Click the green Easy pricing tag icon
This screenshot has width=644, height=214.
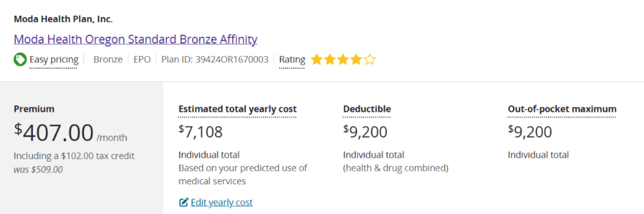pos(20,60)
